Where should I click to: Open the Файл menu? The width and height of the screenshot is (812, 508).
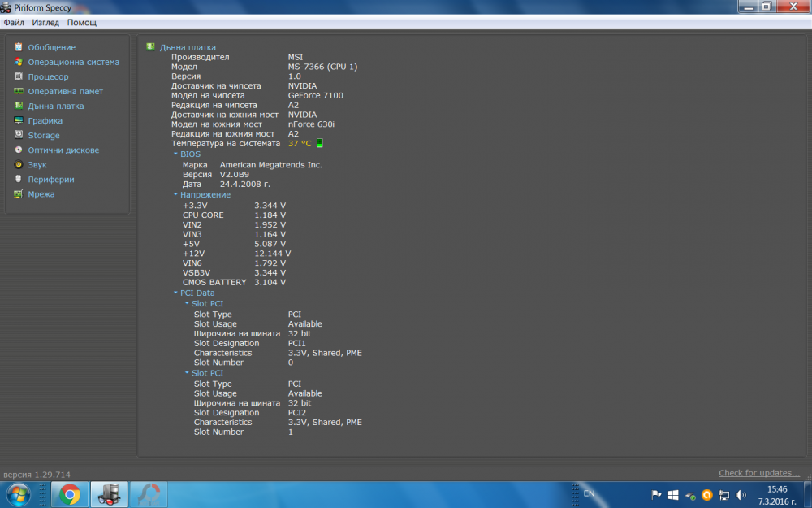(x=14, y=22)
